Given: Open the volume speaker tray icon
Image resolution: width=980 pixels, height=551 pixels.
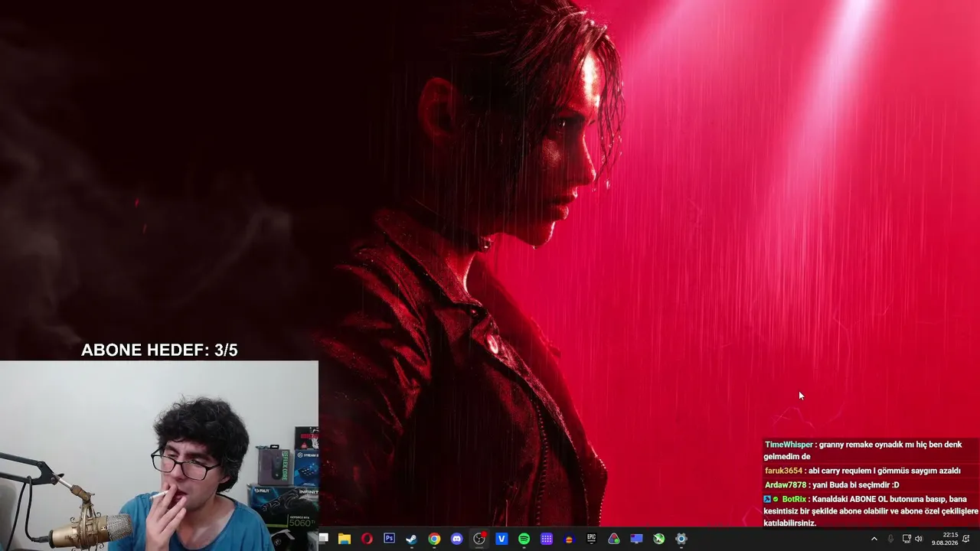Looking at the screenshot, I should (919, 539).
